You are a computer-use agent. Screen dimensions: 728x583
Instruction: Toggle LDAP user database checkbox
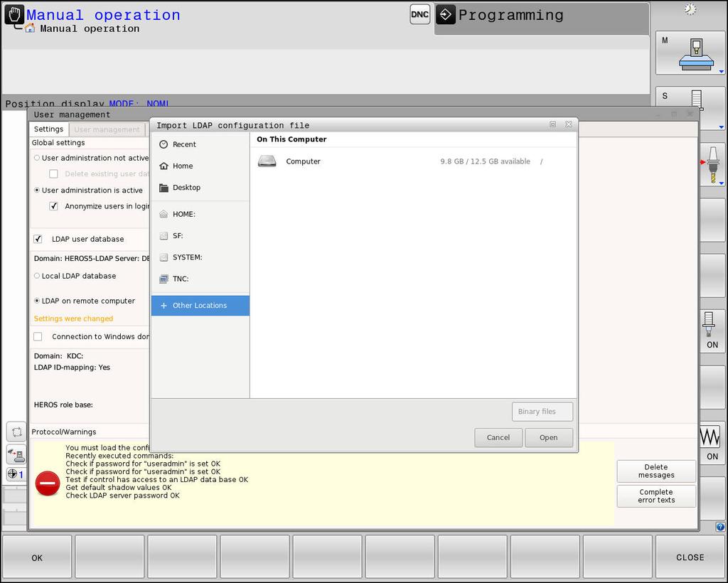tap(38, 239)
